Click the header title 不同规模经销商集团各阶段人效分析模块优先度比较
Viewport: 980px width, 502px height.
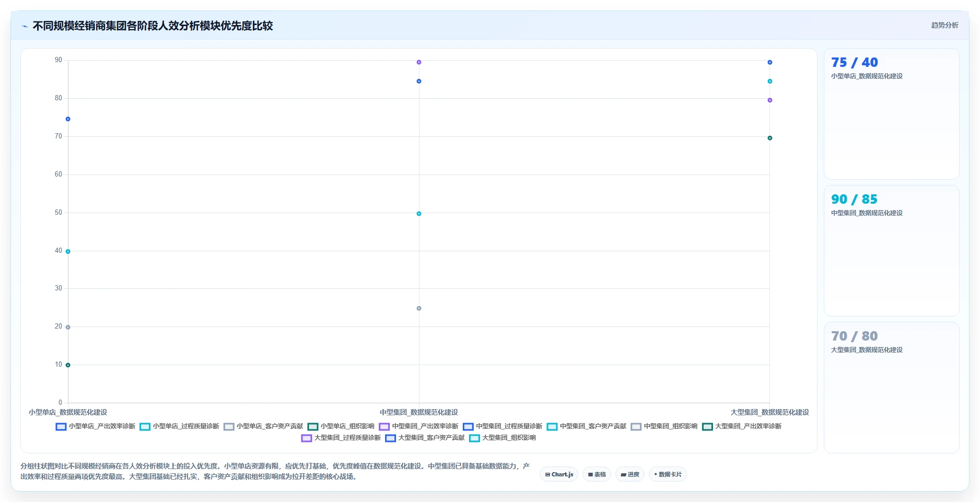(153, 26)
